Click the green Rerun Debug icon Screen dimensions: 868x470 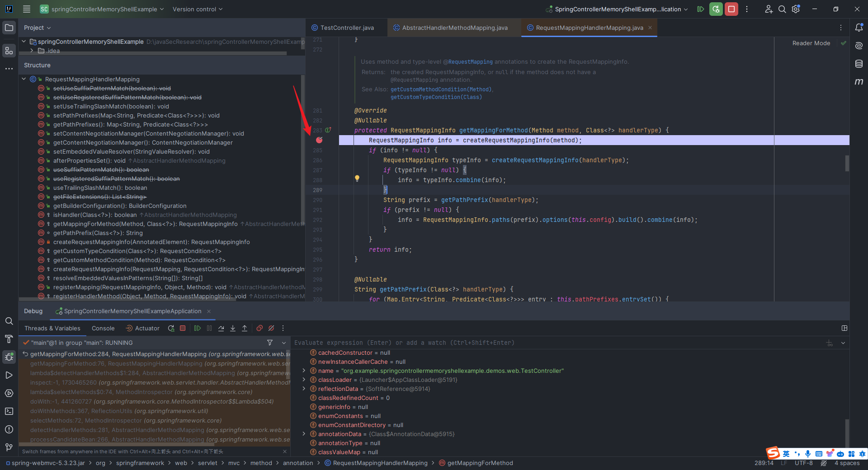pyautogui.click(x=716, y=9)
